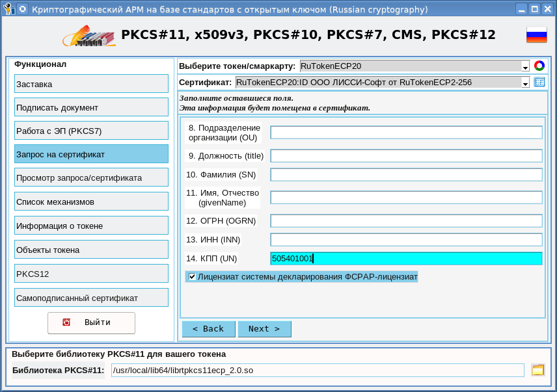The height and width of the screenshot is (392, 557).
Task: Click the Подразделение организации (OU) field
Action: pos(407,133)
